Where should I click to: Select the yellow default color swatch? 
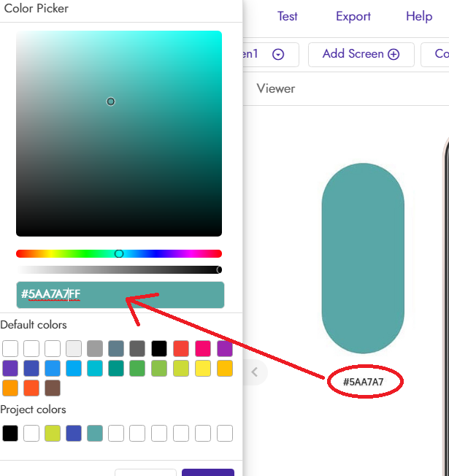point(202,368)
